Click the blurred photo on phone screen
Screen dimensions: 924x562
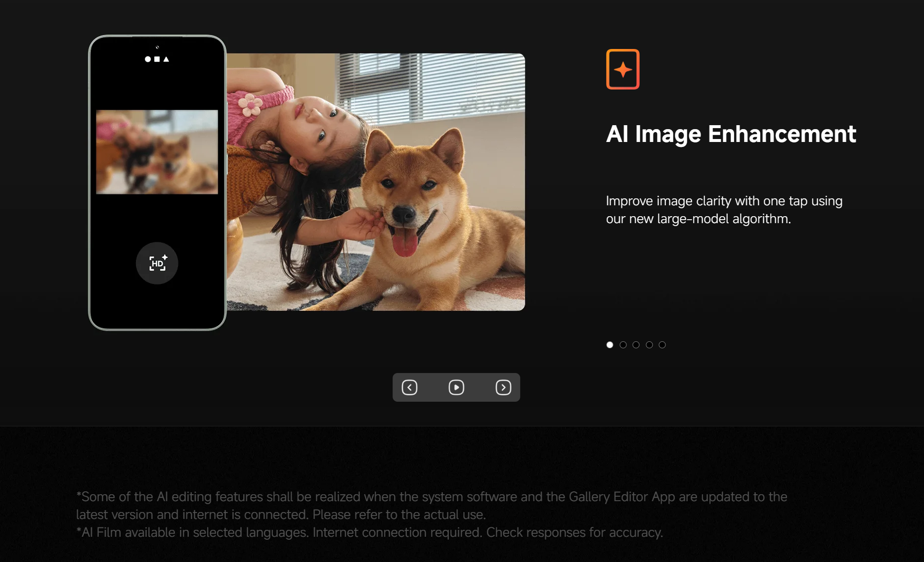click(x=157, y=152)
